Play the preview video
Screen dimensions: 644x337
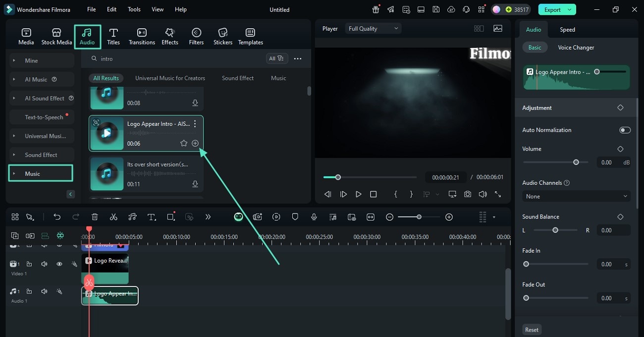coord(359,194)
